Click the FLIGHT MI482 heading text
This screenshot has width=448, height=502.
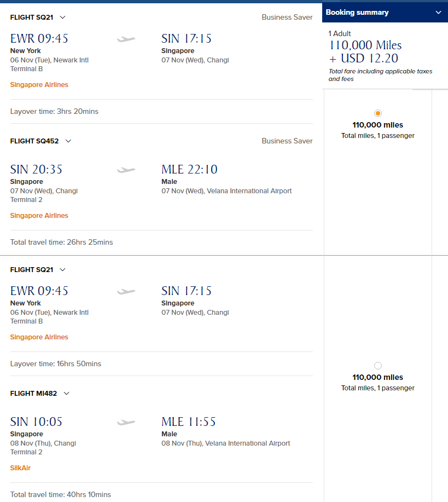(x=33, y=394)
